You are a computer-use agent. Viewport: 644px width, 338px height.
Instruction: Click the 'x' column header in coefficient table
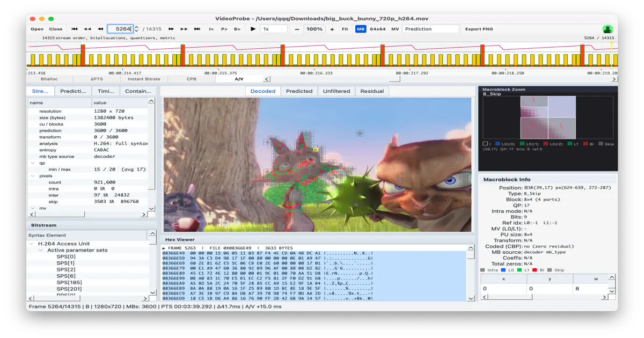pos(503,279)
